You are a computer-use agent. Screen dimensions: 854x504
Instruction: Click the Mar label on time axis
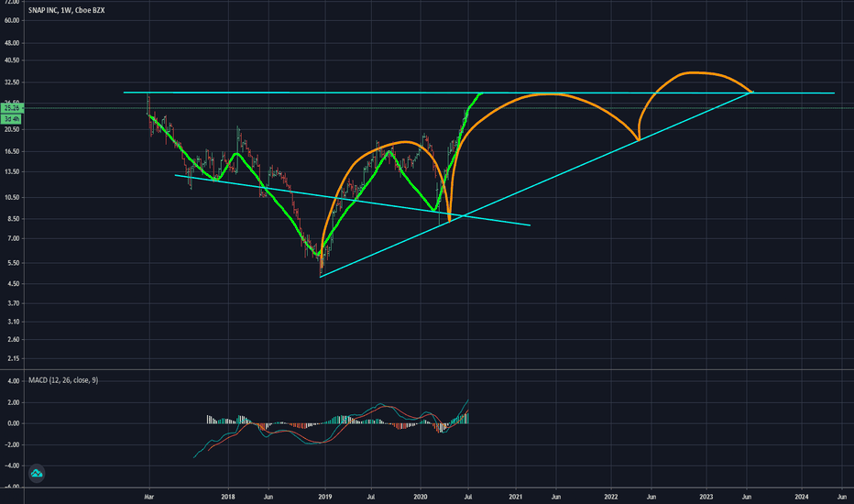(149, 497)
